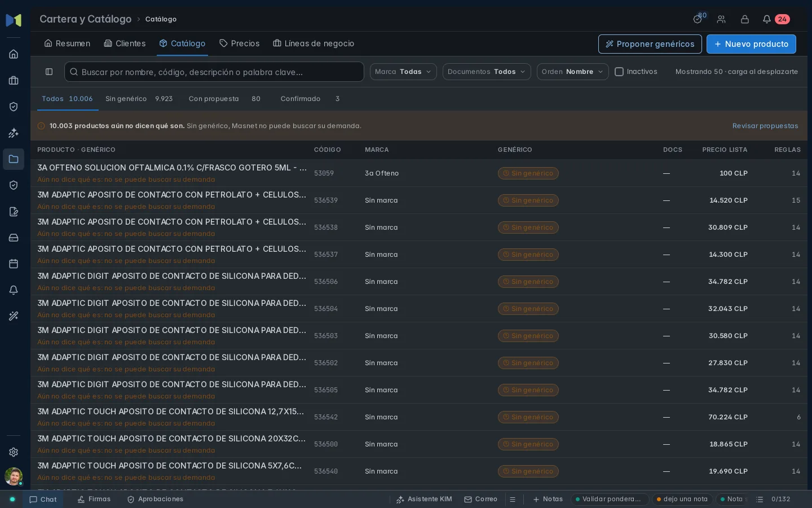The width and height of the screenshot is (812, 508).
Task: Follow the Revisar propuestas link
Action: (x=765, y=126)
